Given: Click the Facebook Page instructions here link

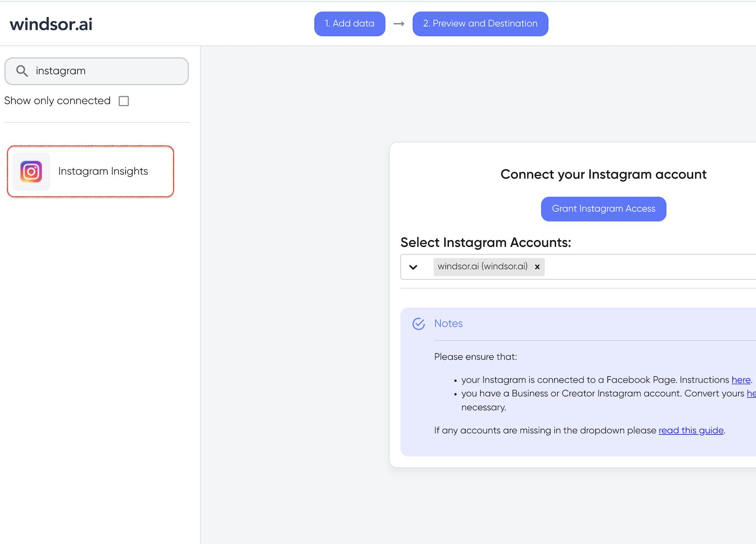Looking at the screenshot, I should pos(740,379).
